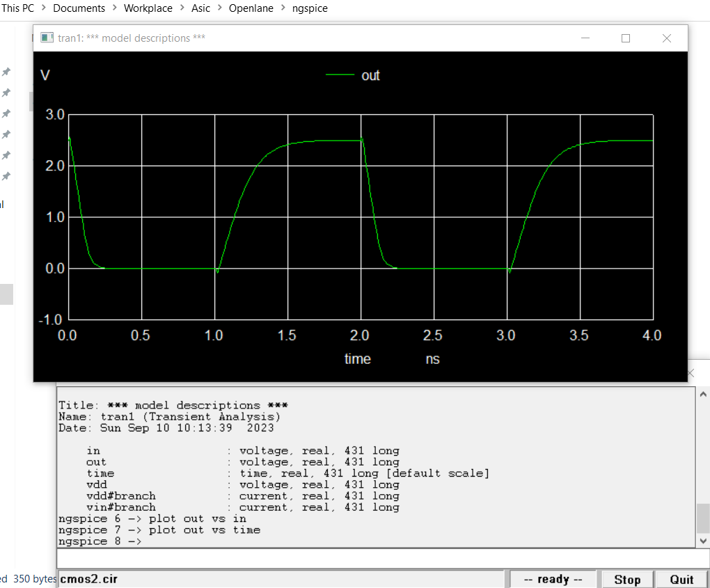Click the '-- ready --' status indicator
This screenshot has height=588, width=710.
click(x=553, y=578)
